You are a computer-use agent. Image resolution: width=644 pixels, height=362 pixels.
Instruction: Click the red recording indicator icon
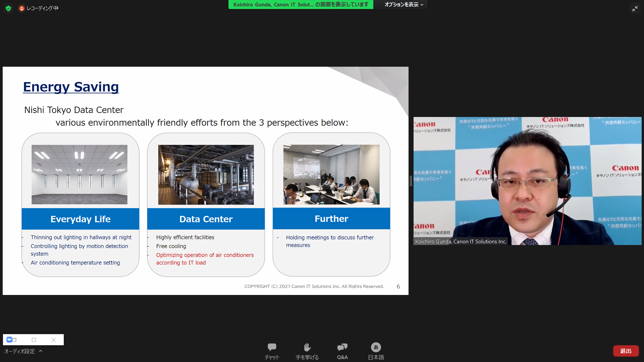coord(22,8)
